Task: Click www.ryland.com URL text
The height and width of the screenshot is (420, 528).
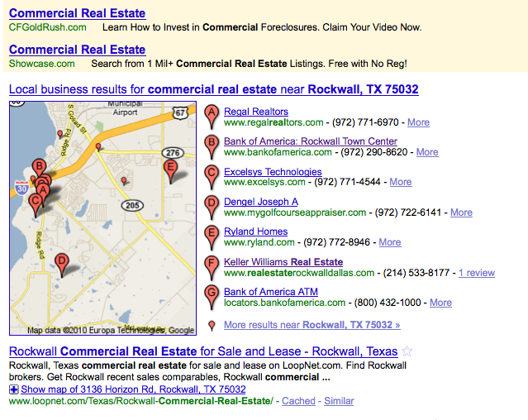Action: [259, 242]
